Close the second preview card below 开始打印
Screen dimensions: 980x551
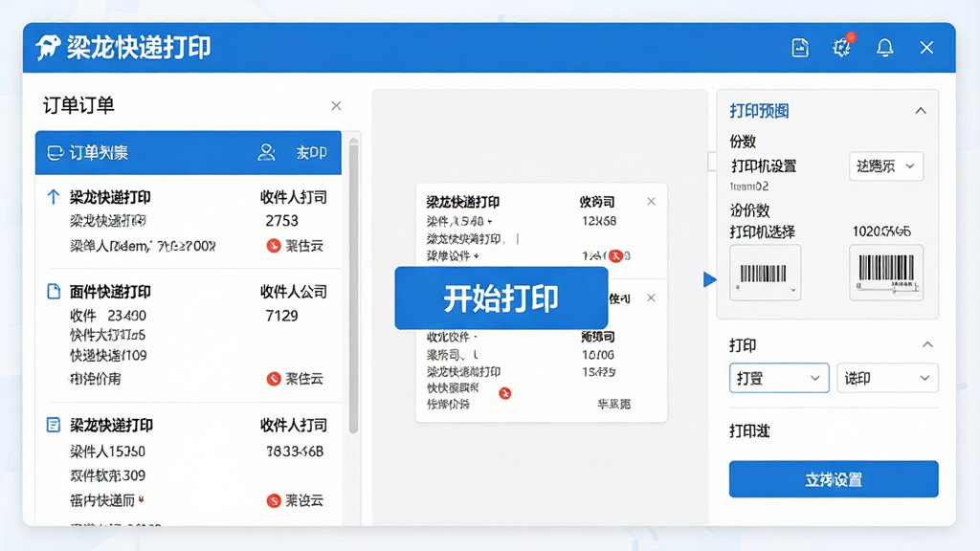point(651,298)
